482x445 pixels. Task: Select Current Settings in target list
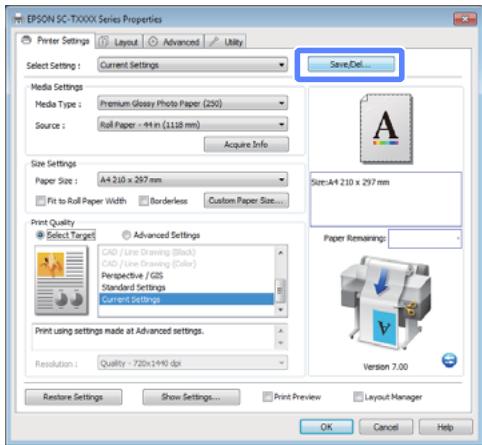pos(186,299)
